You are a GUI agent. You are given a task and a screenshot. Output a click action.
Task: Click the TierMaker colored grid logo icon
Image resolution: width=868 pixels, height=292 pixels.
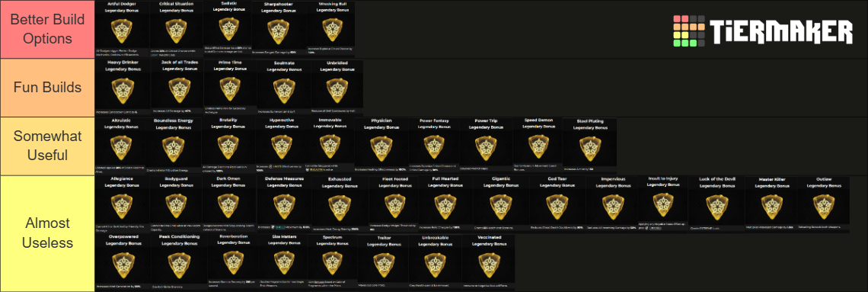pyautogui.click(x=688, y=31)
